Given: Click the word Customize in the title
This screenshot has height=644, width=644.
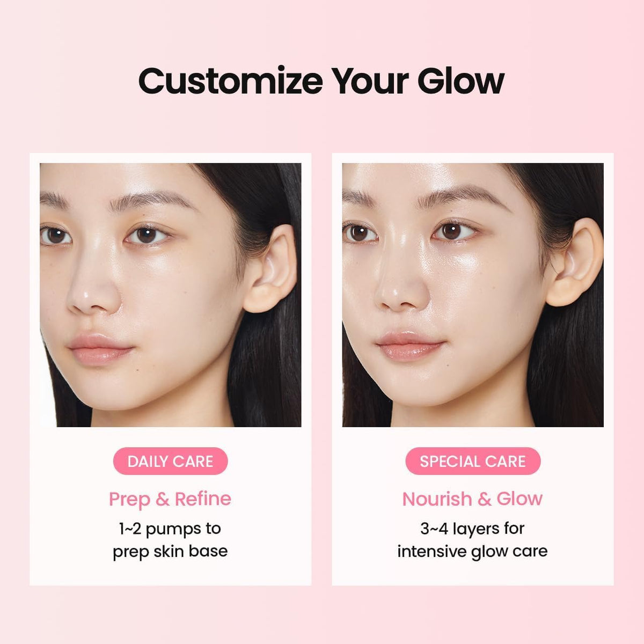Looking at the screenshot, I should pyautogui.click(x=231, y=81).
